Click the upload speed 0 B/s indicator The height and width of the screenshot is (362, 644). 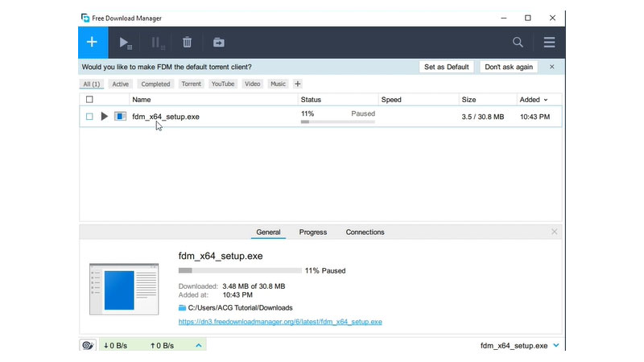pos(163,346)
